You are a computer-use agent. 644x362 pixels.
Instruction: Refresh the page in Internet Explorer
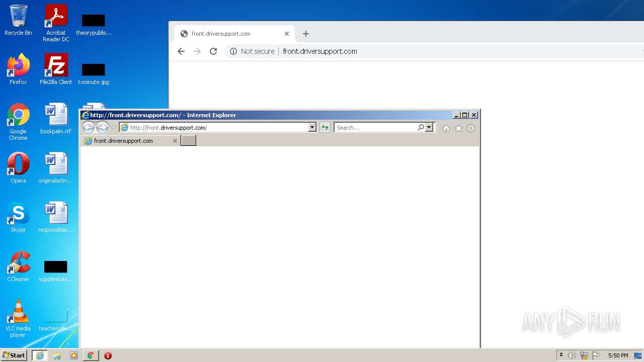point(325,128)
